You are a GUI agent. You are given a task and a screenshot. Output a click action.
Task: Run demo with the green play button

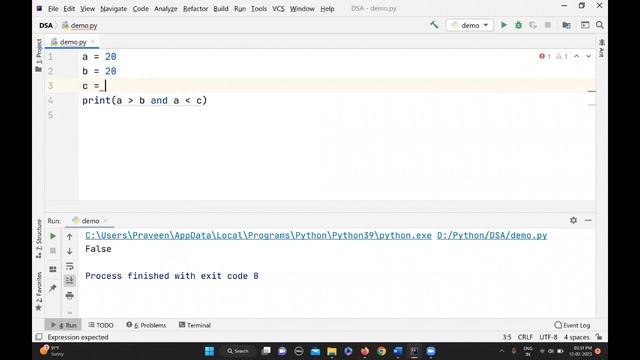(x=504, y=25)
